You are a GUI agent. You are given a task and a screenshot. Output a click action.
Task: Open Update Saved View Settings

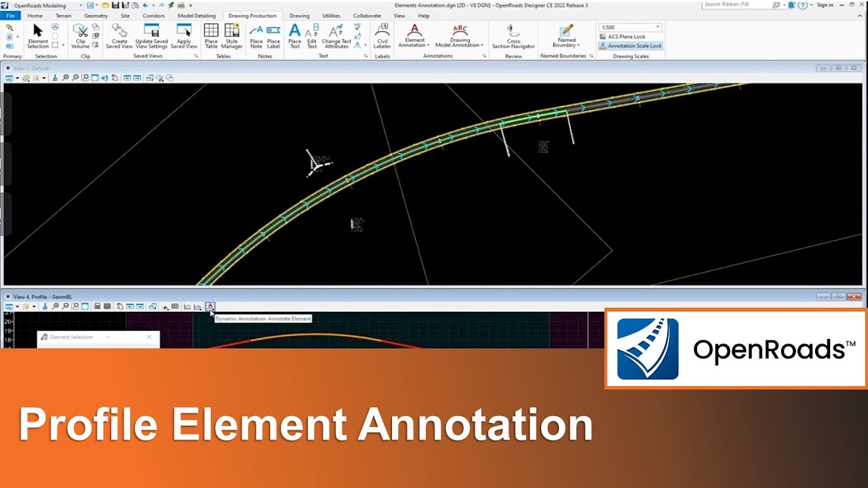[x=151, y=36]
